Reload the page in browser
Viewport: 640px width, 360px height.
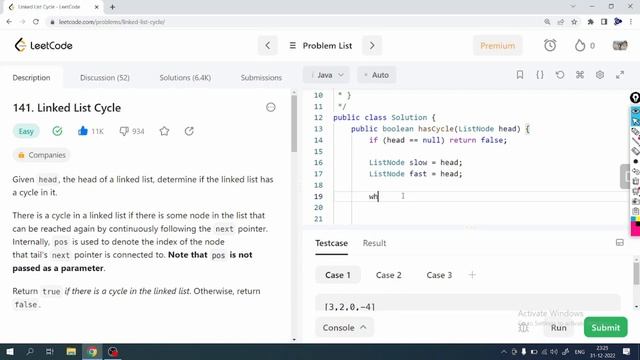pyautogui.click(x=36, y=22)
